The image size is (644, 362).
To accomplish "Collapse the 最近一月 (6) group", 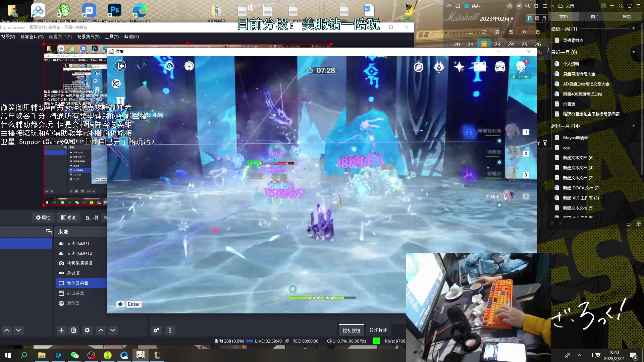I will pos(633,52).
